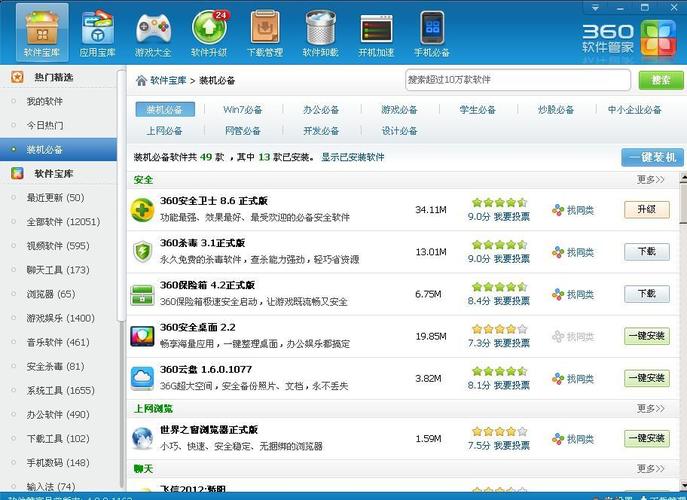Click the software list vertical scrollbar
Screen dimensions: 687x500
coord(683,202)
